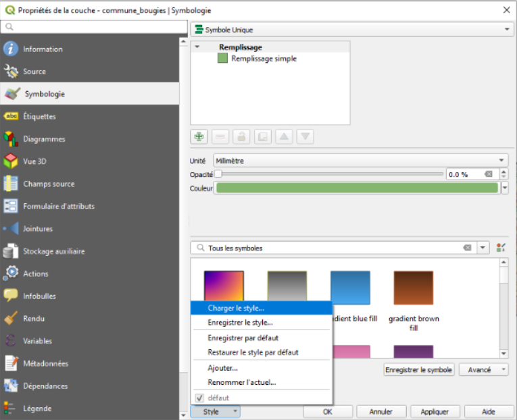
Task: Click the move symbol layer down arrow
Action: [305, 136]
